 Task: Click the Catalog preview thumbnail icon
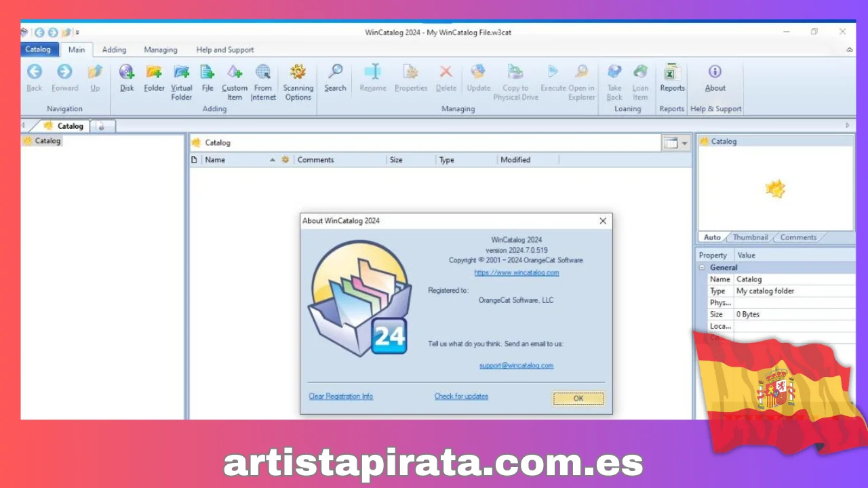point(775,189)
